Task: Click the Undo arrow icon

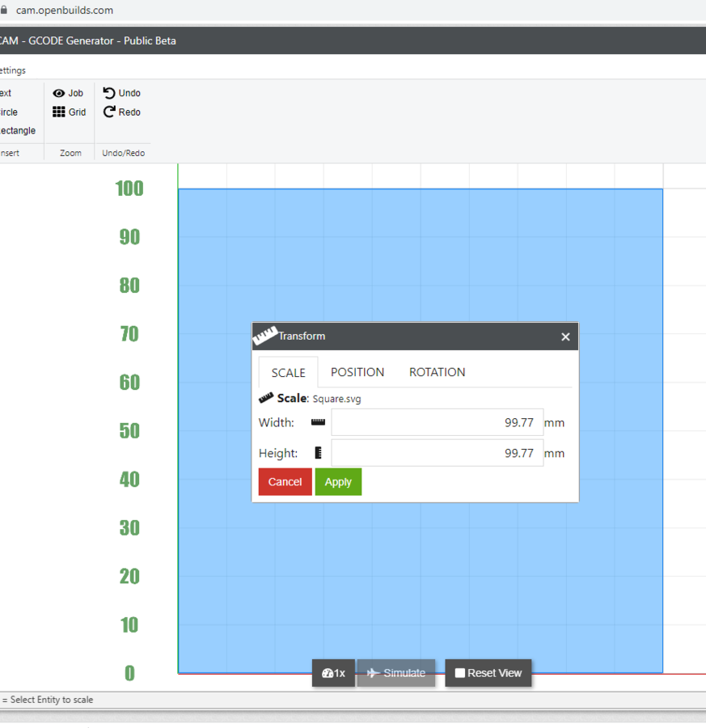Action: point(109,93)
